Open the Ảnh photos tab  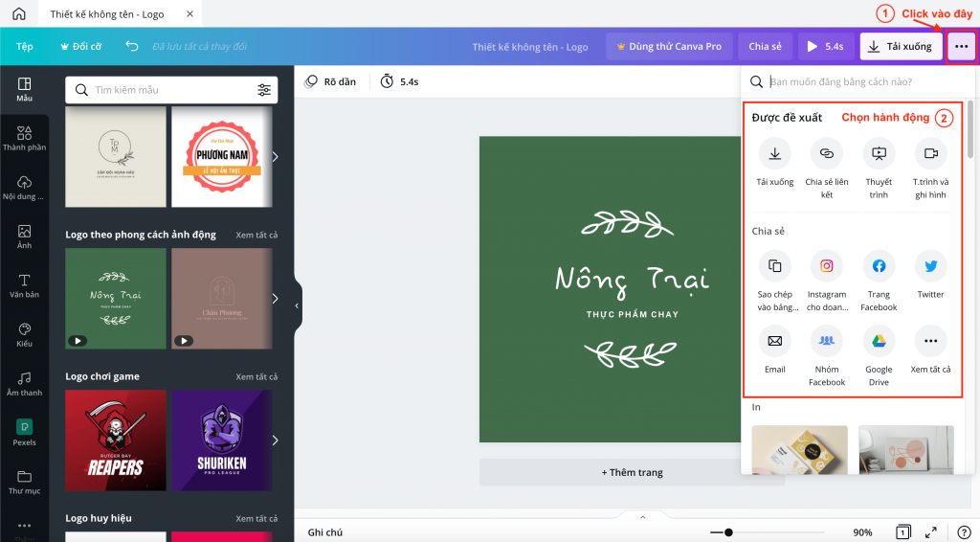coord(24,237)
